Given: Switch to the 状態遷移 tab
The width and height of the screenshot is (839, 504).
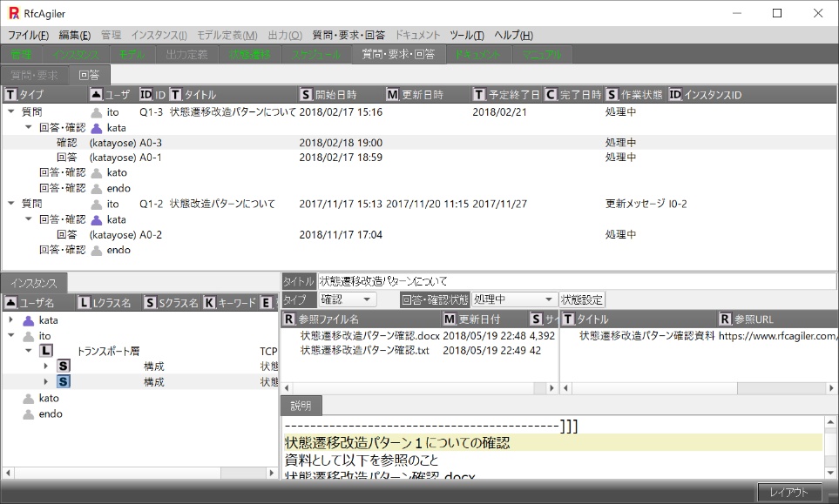Looking at the screenshot, I should coord(250,55).
